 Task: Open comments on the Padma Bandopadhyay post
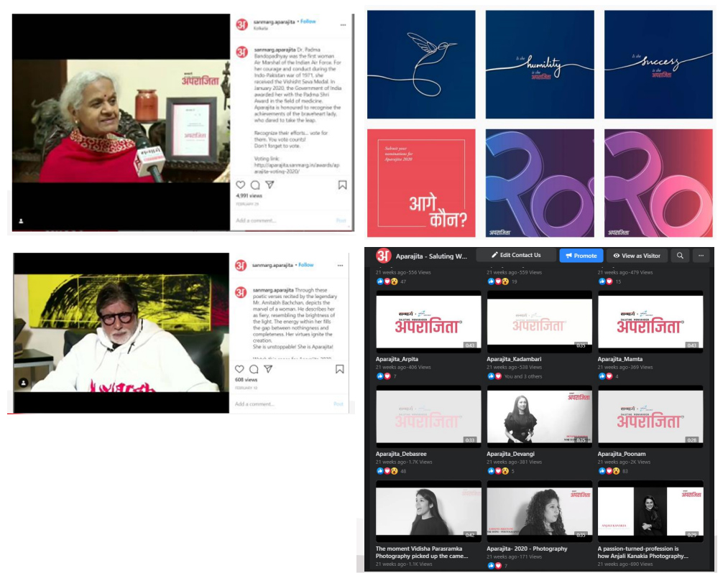point(255,185)
